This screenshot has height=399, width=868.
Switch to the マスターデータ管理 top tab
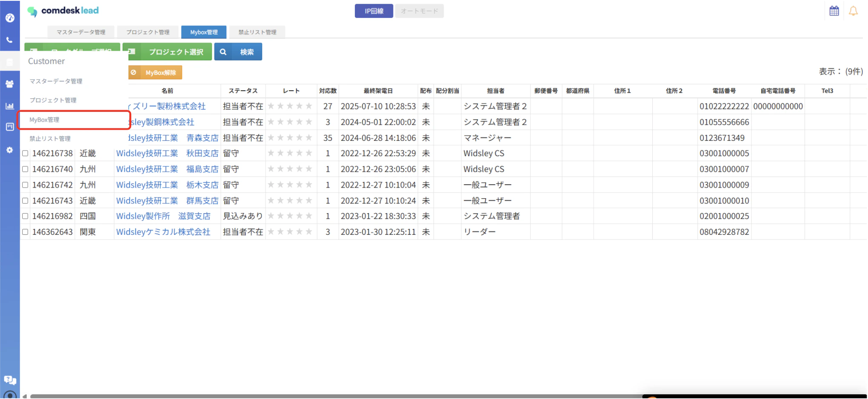point(81,32)
